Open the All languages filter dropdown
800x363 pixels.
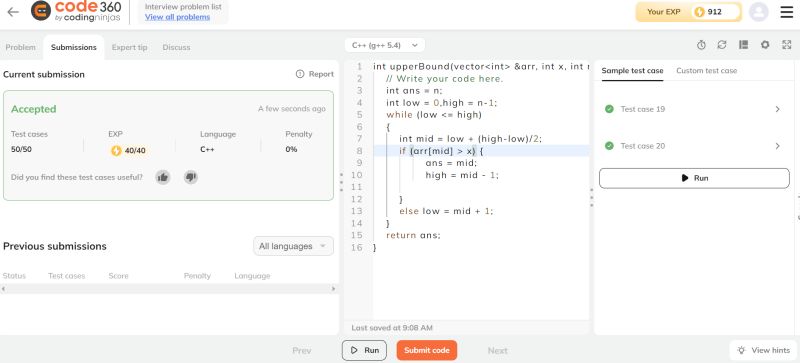[293, 246]
